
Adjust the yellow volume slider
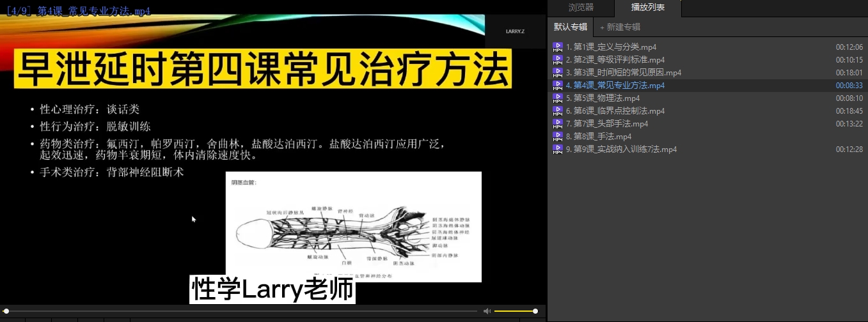point(515,311)
